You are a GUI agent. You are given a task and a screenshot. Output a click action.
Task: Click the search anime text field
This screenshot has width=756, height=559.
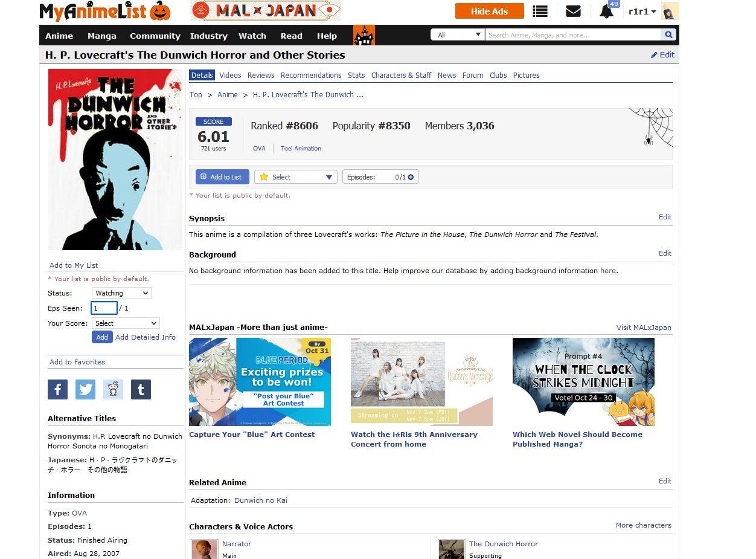[x=572, y=35]
